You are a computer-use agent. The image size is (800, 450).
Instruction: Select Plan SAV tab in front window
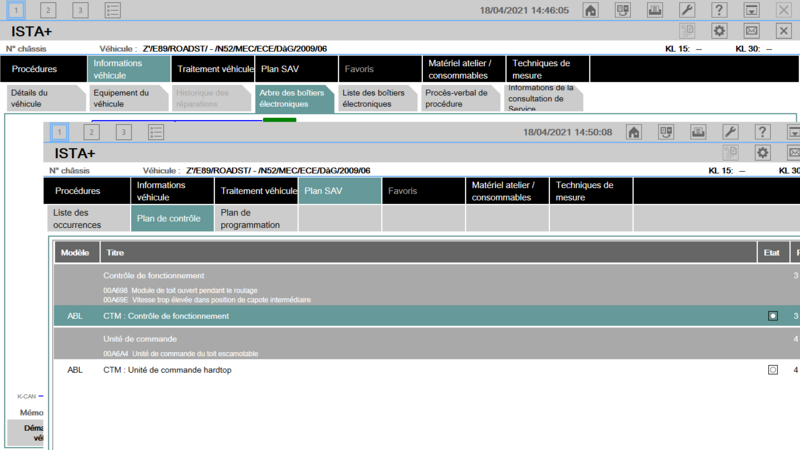340,191
